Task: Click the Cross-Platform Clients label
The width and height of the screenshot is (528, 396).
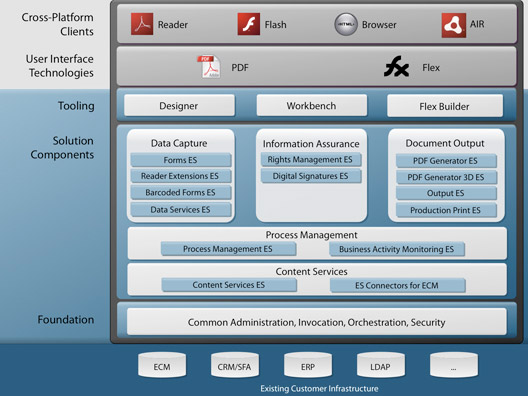Action: (x=58, y=24)
